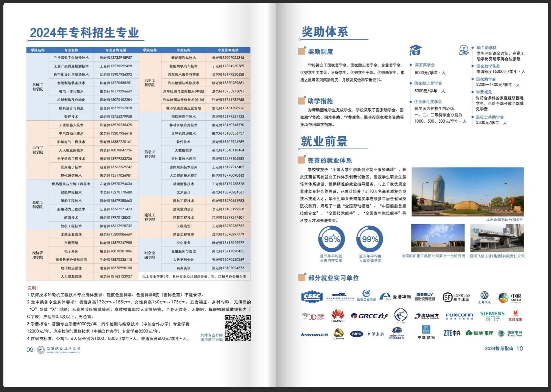
Task: Click the 退役士兵助学金 bullet label
Action: 490,117
